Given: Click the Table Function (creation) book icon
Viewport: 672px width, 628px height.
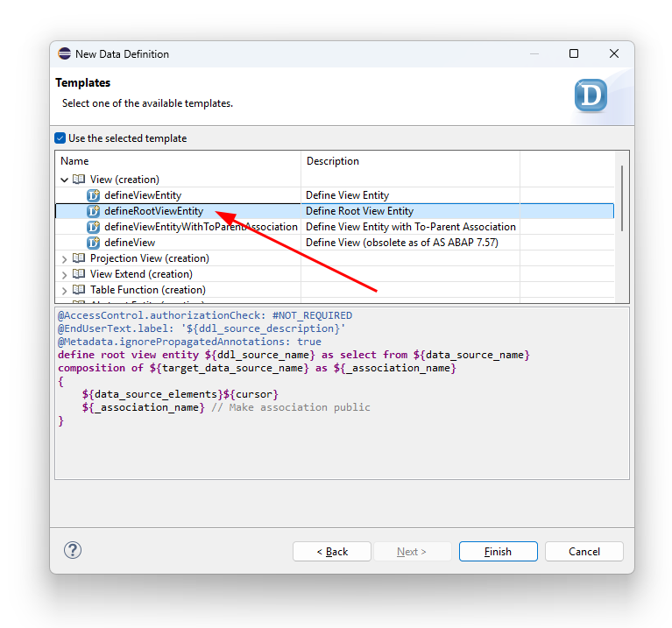Looking at the screenshot, I should click(79, 290).
